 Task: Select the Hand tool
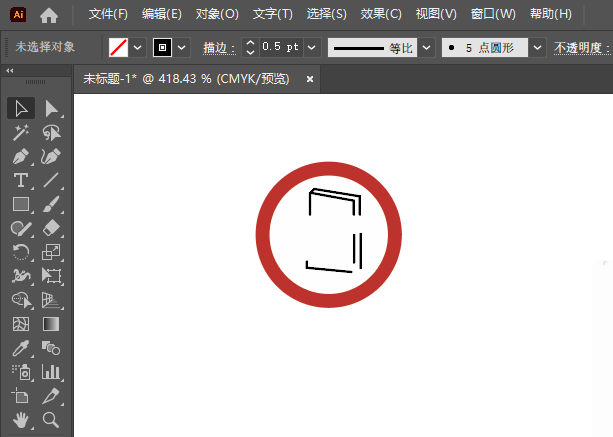(x=21, y=420)
